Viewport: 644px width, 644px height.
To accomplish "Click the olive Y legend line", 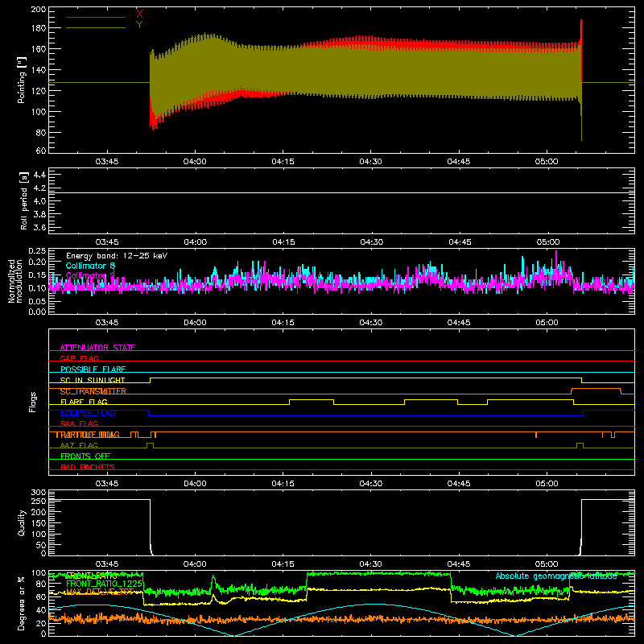I will click(96, 28).
